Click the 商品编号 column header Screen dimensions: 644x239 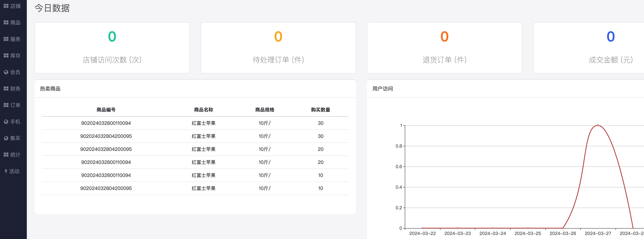106,110
